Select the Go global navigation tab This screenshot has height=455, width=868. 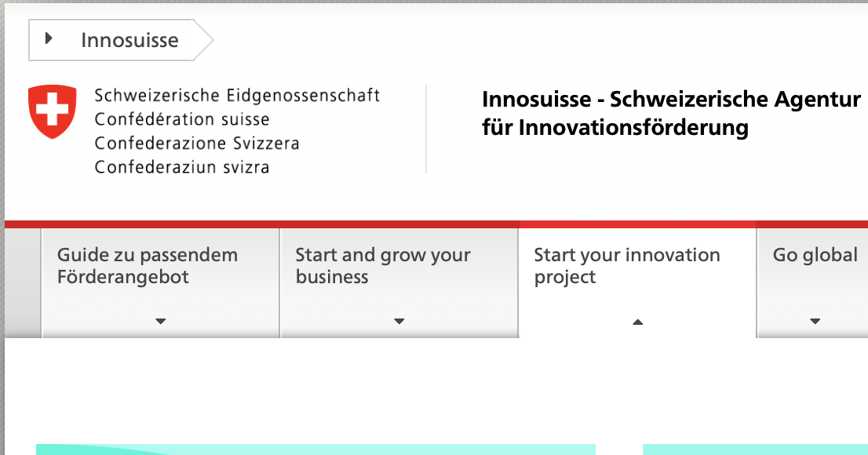coord(815,255)
